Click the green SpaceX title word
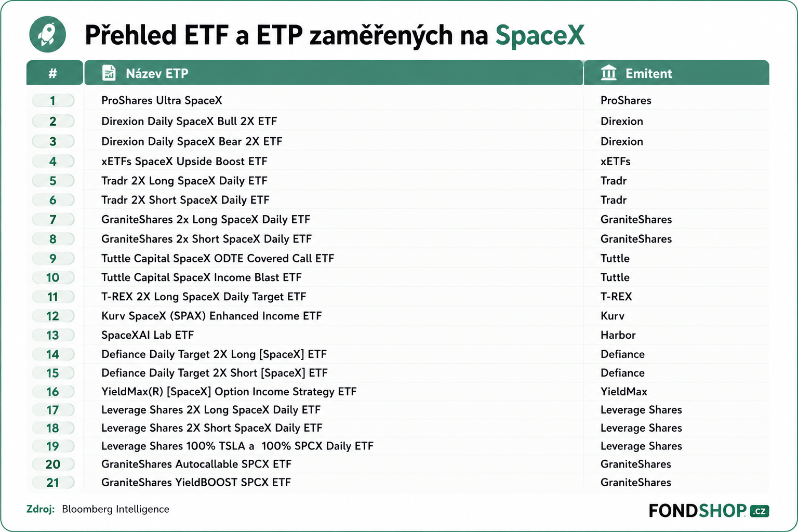The image size is (798, 532). click(540, 35)
